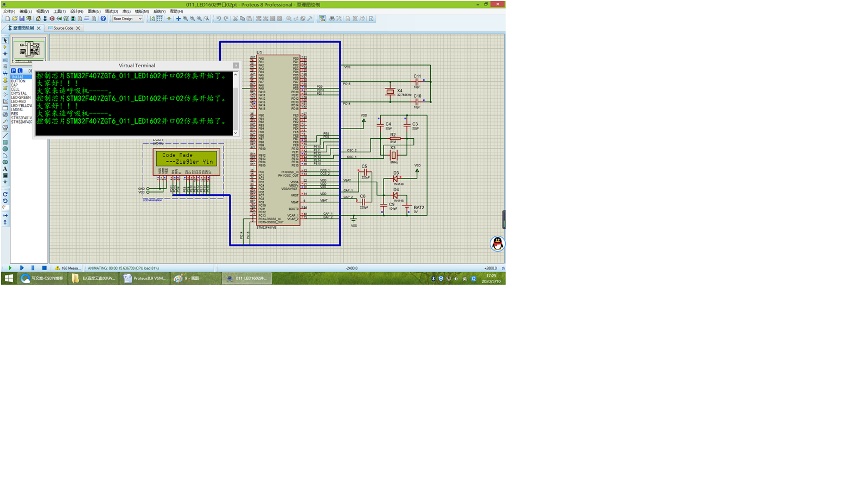This screenshot has height=488, width=868.
Task: Click the Windows Start button
Action: tap(9, 278)
